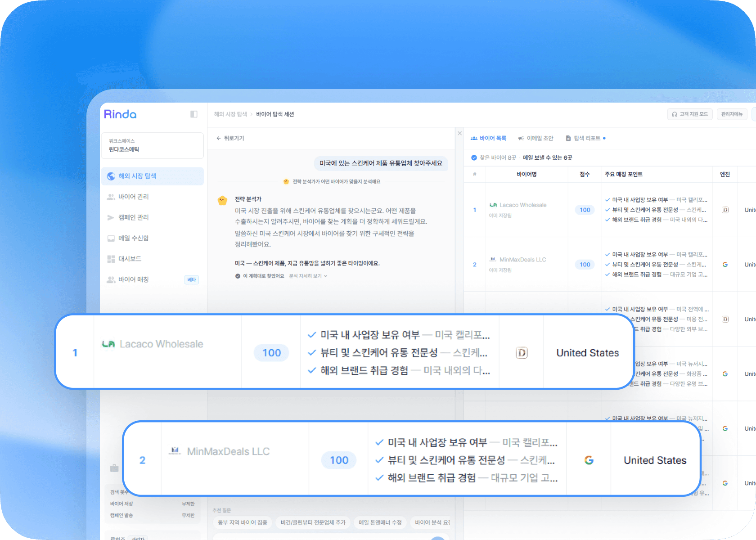
Task: Switch to the 이메일 초안 tab
Action: (x=535, y=138)
